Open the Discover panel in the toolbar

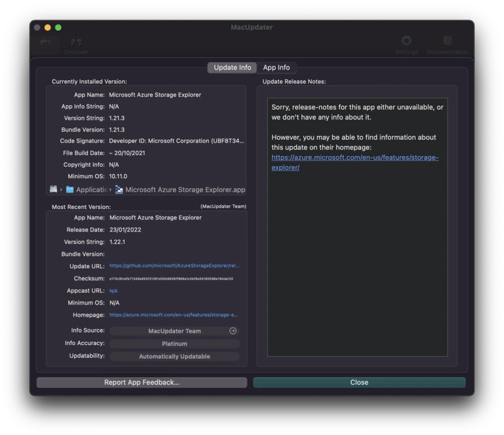pyautogui.click(x=76, y=43)
